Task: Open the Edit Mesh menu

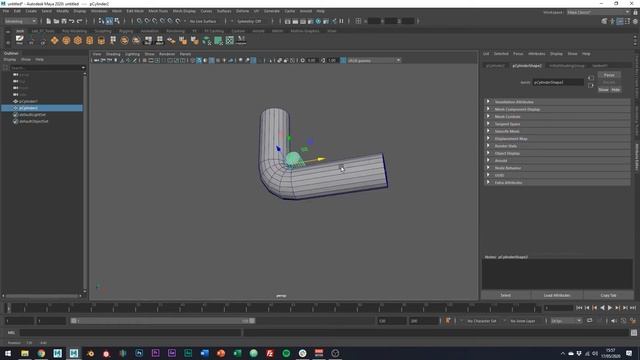Action: [x=135, y=11]
